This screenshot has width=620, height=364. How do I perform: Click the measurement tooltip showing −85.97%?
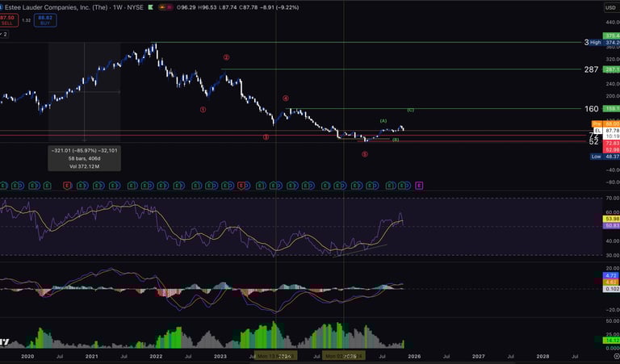pos(84,158)
